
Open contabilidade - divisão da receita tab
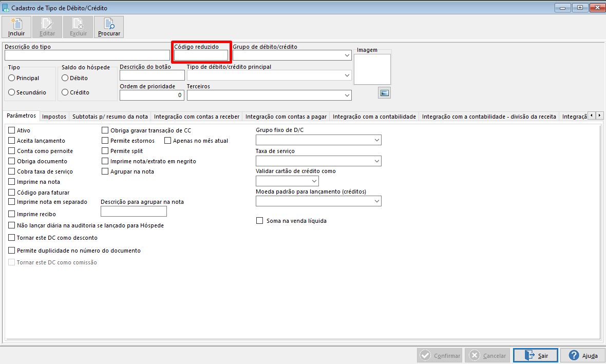489,117
